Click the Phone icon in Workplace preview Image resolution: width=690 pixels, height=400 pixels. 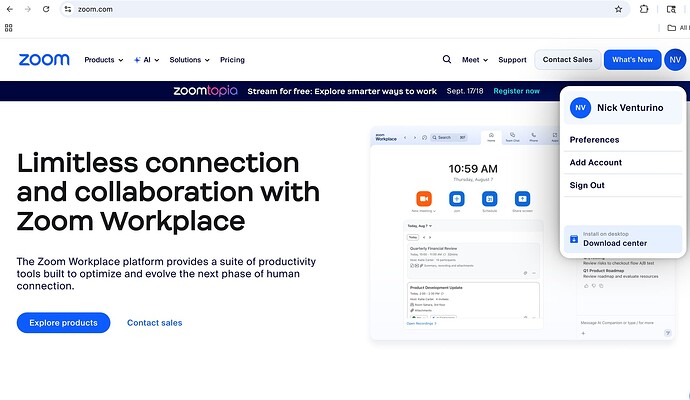(533, 137)
